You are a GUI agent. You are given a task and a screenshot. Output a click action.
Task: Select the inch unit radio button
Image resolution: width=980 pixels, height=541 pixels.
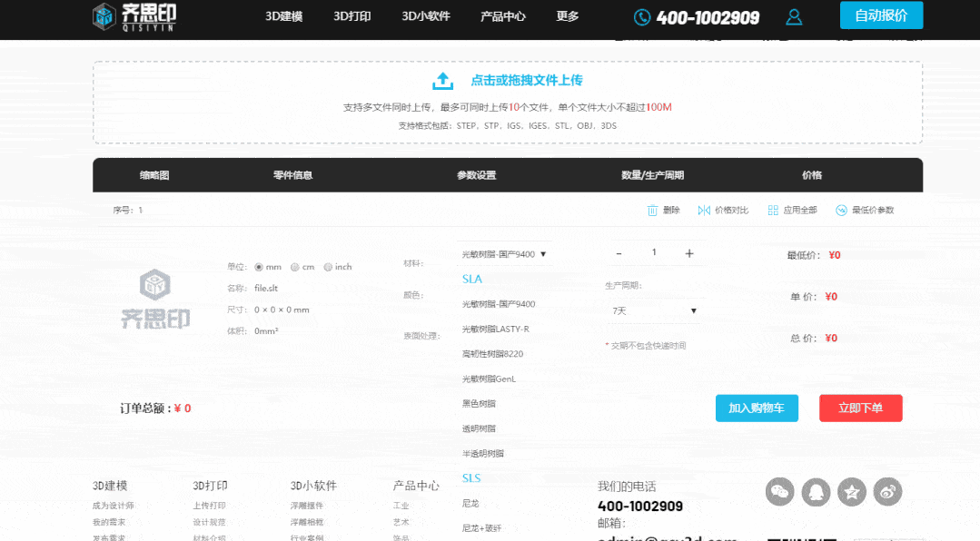point(328,267)
